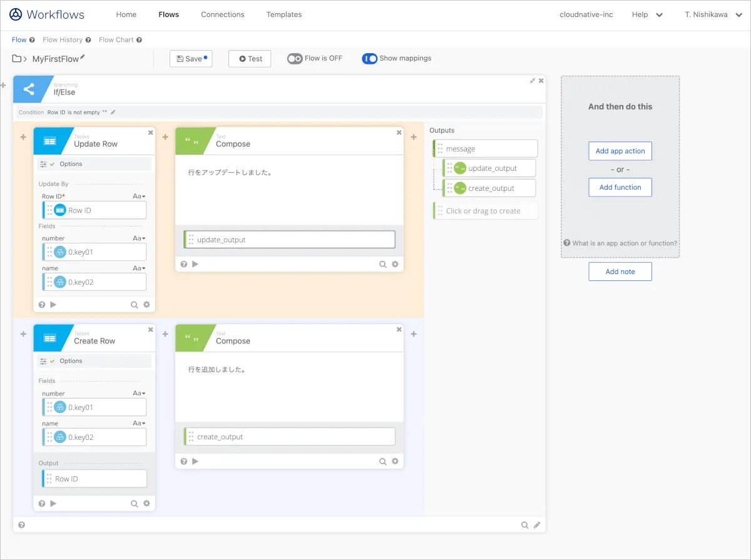
Task: Collapse the If/Else card using arrows icon
Action: point(533,81)
